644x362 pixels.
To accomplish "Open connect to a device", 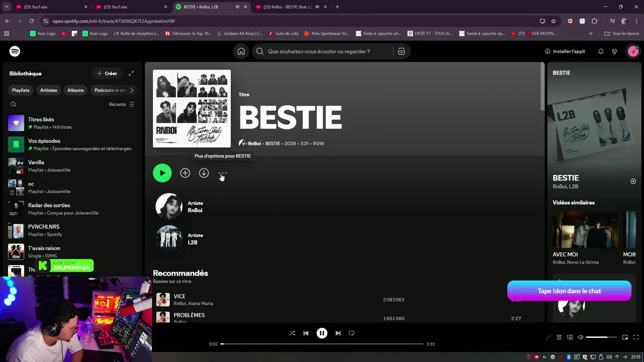I will pos(570,337).
